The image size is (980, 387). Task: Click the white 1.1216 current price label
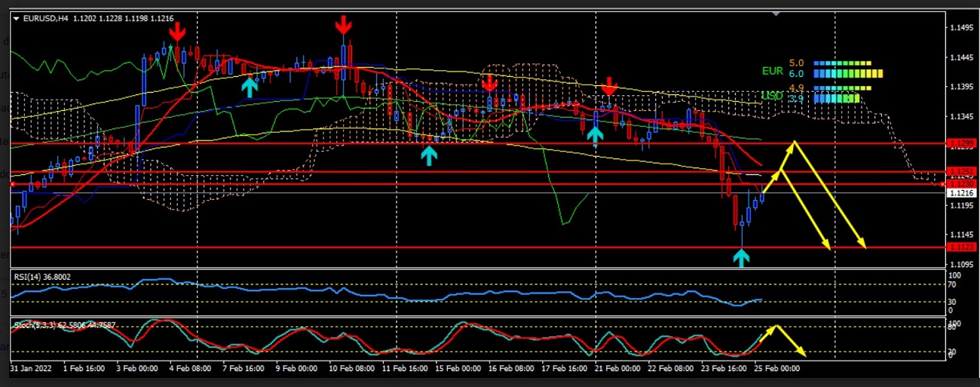click(x=961, y=193)
